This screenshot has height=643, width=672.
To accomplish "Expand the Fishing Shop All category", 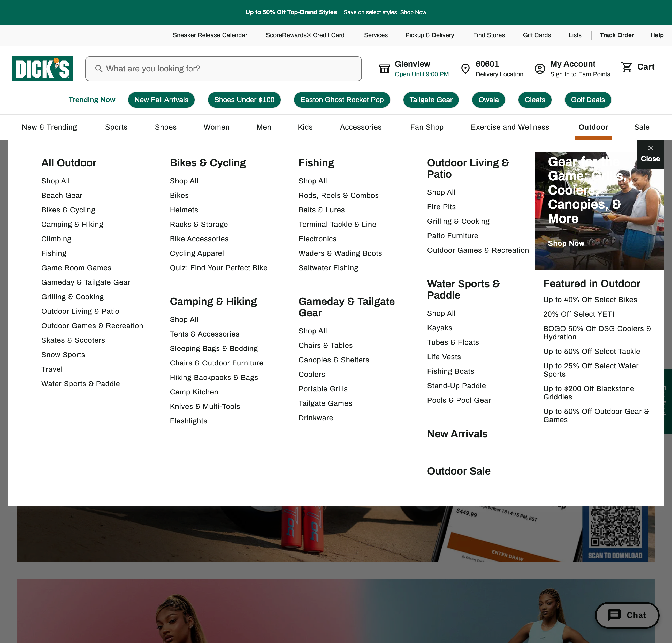I will point(312,181).
